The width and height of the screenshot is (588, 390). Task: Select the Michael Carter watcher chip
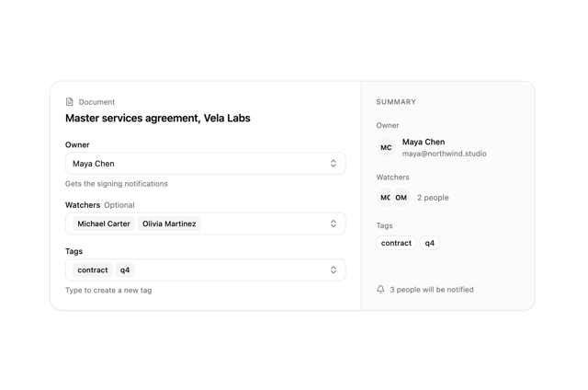[x=104, y=224]
